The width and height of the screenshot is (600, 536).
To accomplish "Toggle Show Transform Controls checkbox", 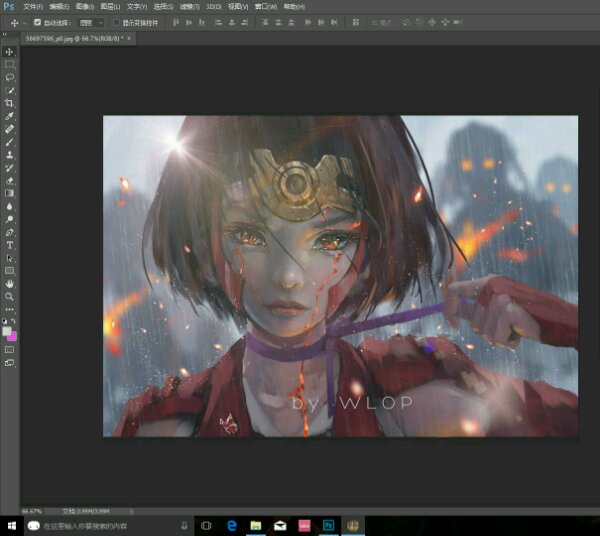I will [116, 23].
